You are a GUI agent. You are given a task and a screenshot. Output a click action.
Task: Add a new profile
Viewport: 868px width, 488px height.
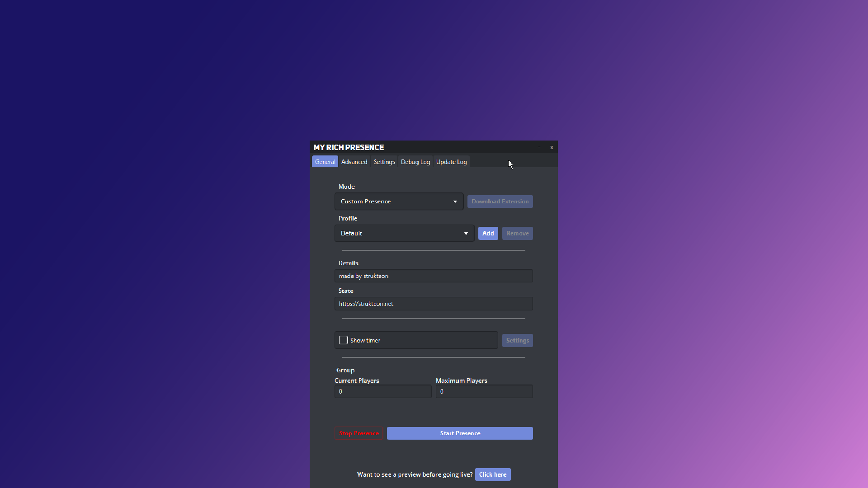(x=488, y=233)
